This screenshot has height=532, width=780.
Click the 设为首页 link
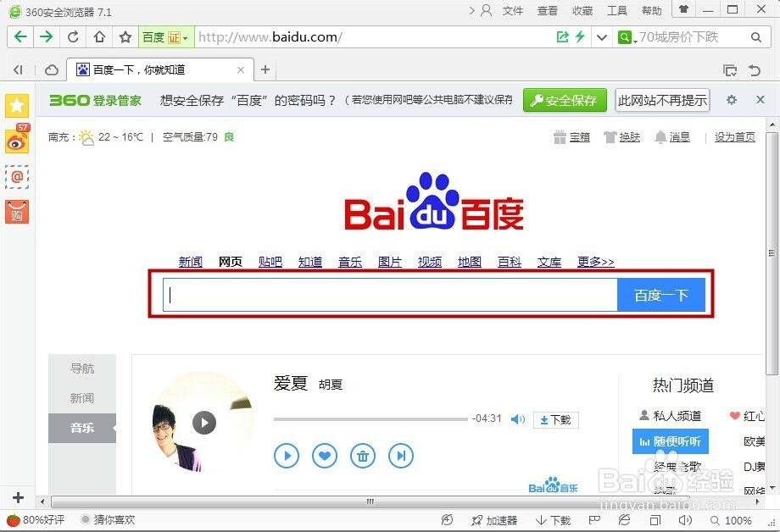tap(733, 136)
